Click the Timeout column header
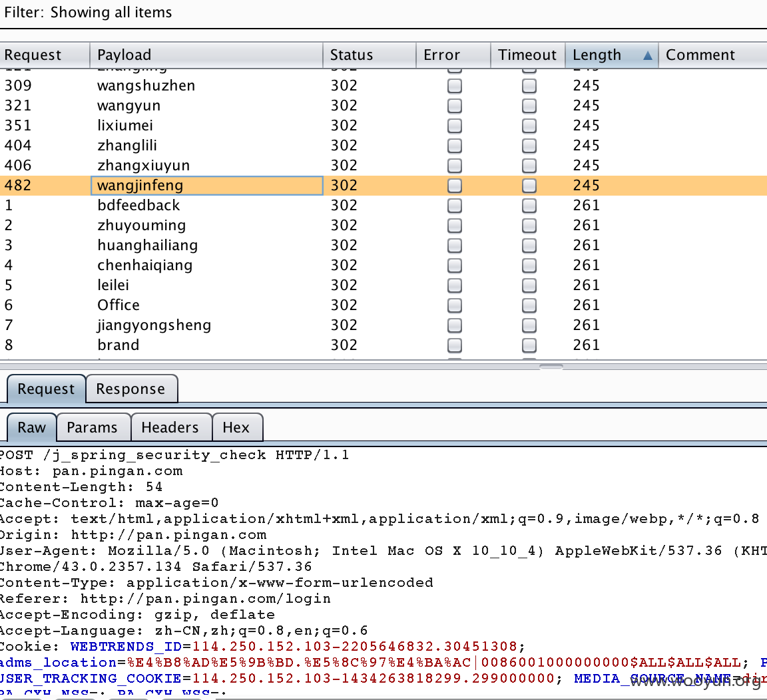The height and width of the screenshot is (700, 767). click(528, 55)
